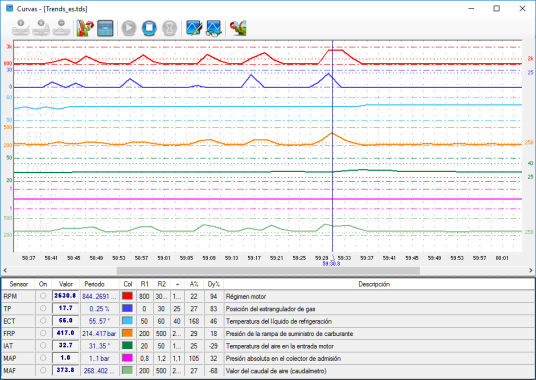Click the TP value field 17.7
This screenshot has width=536, height=380.
point(65,308)
